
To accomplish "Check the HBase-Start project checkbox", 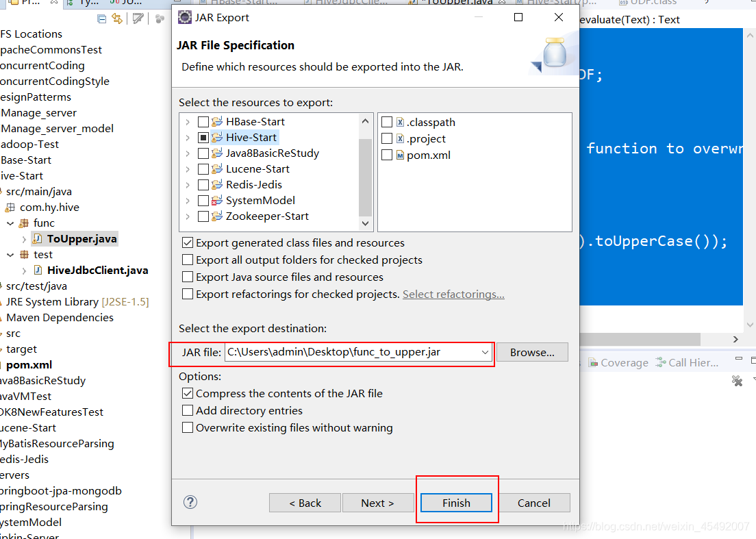I will [x=203, y=122].
